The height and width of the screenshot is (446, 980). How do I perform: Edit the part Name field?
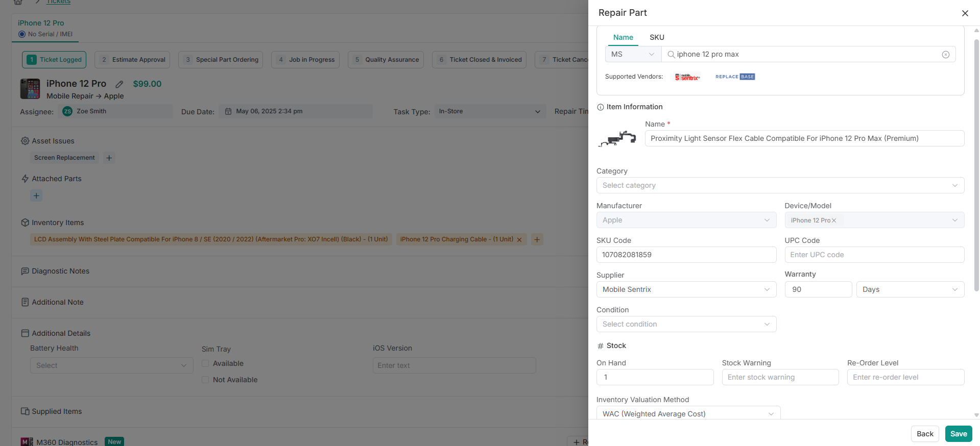(x=804, y=138)
